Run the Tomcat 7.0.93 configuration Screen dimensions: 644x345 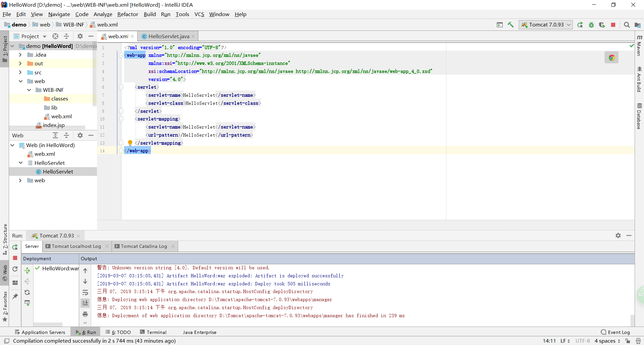click(580, 25)
